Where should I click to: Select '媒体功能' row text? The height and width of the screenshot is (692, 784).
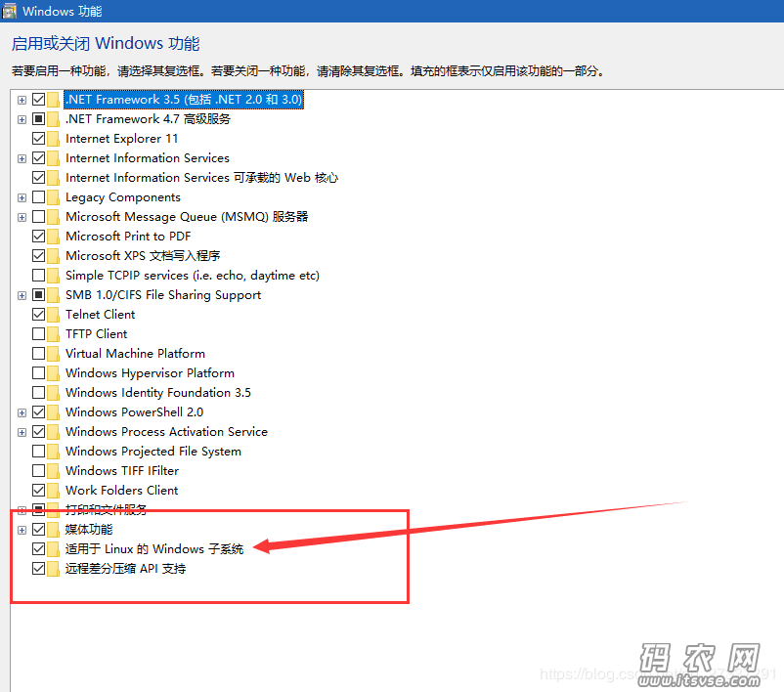click(x=89, y=529)
